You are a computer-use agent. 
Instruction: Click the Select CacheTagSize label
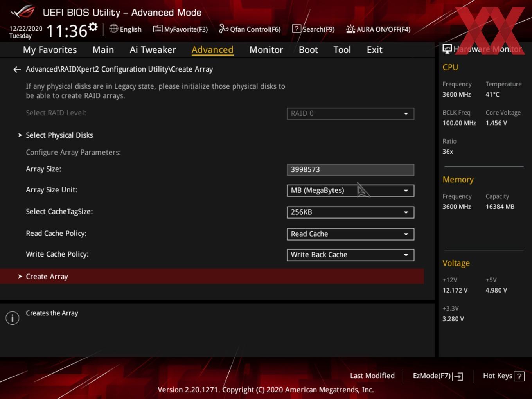pos(59,212)
